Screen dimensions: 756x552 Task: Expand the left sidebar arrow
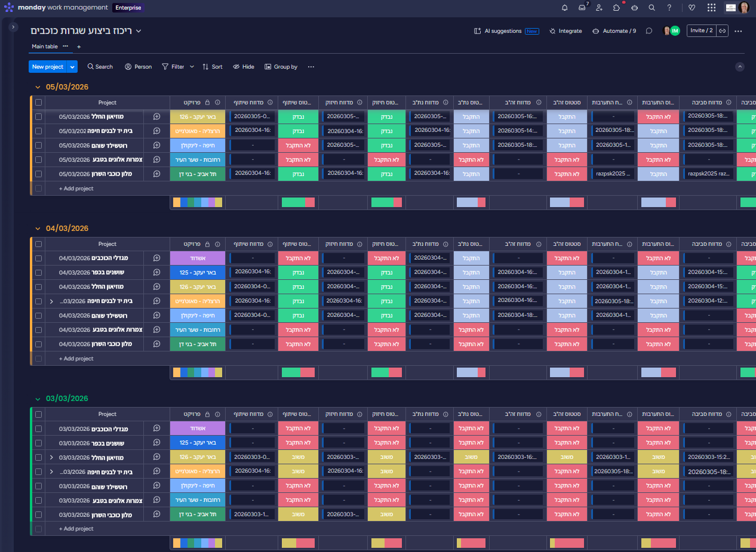[x=14, y=27]
